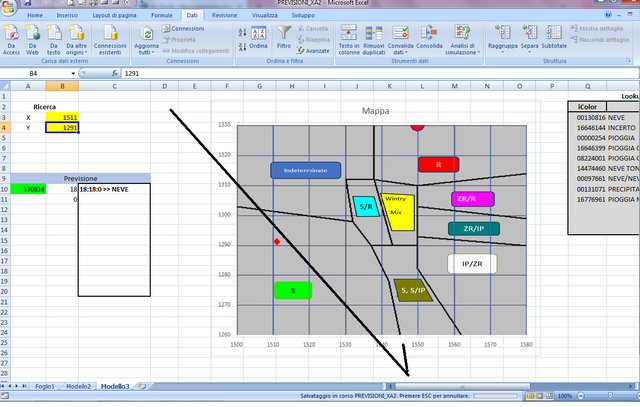Expand the Name Box dropdown
Viewport: 640px width, 407px height.
pyautogui.click(x=73, y=73)
